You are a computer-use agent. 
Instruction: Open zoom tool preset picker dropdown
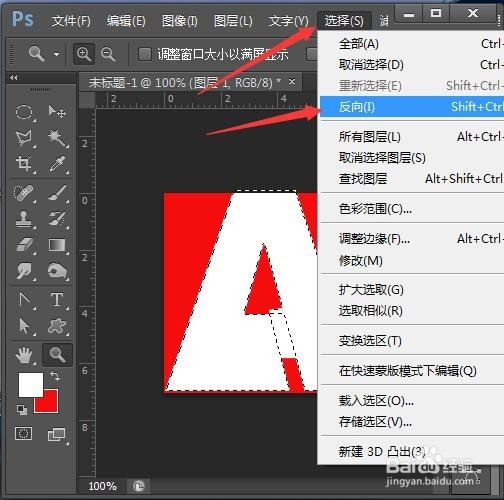(x=57, y=54)
